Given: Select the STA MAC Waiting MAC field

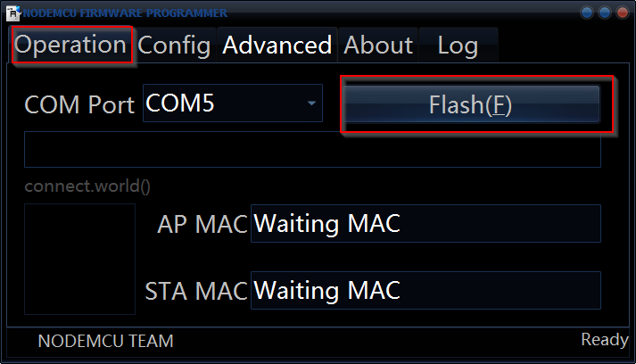Looking at the screenshot, I should pyautogui.click(x=425, y=290).
